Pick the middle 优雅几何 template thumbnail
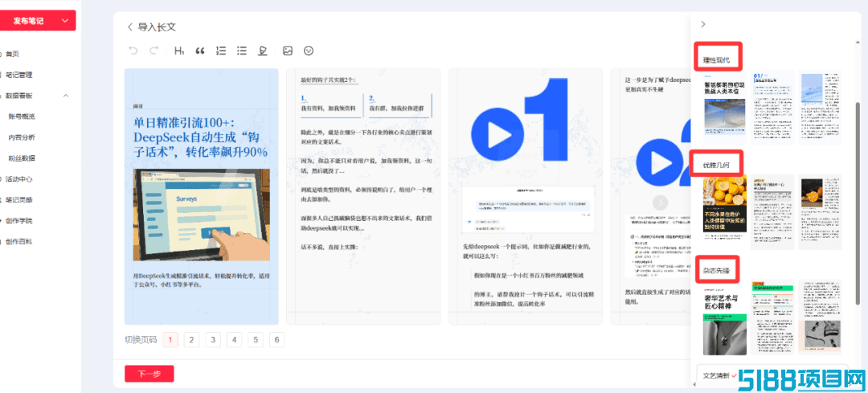 pos(772,212)
